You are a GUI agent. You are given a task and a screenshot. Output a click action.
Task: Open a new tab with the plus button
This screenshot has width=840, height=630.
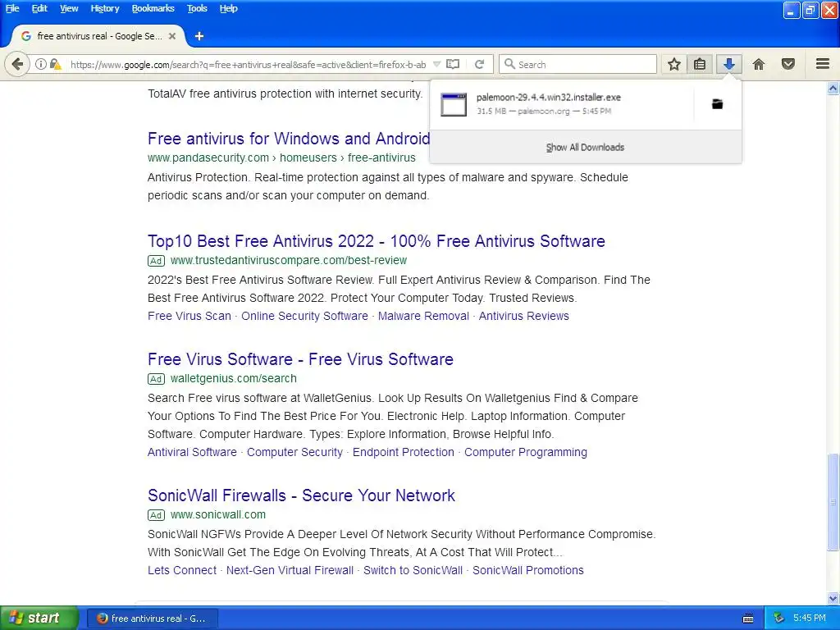[199, 36]
